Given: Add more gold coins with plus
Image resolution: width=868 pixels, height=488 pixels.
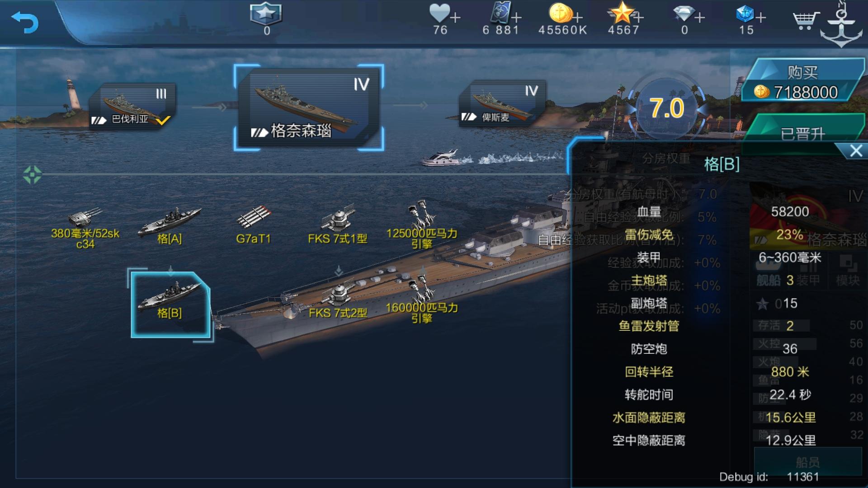Looking at the screenshot, I should 578,17.
